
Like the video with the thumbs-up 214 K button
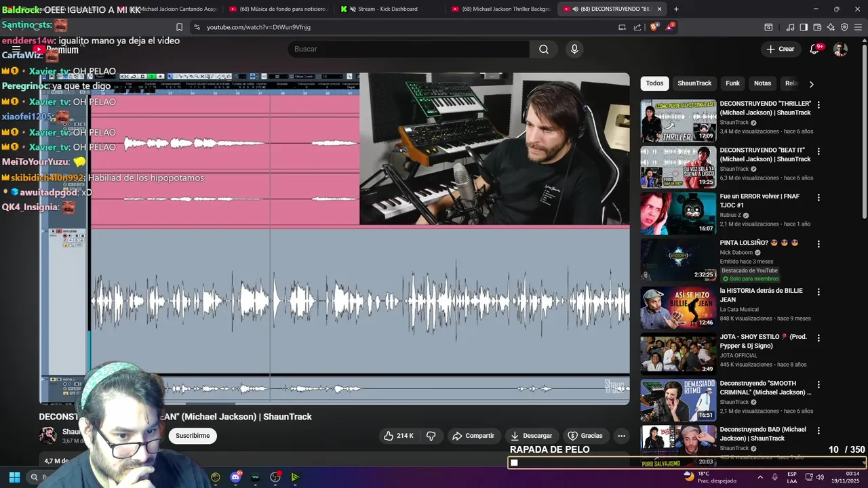399,436
